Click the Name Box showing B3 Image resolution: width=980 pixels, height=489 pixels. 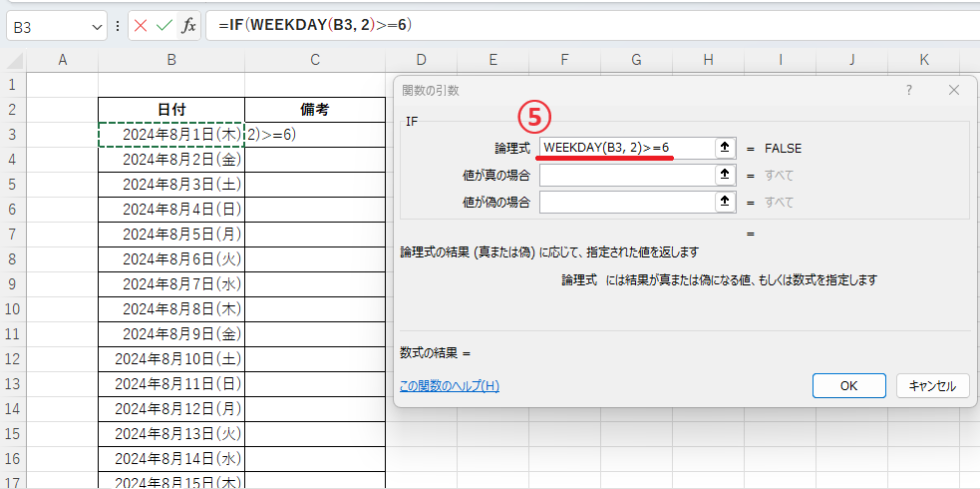(x=47, y=27)
